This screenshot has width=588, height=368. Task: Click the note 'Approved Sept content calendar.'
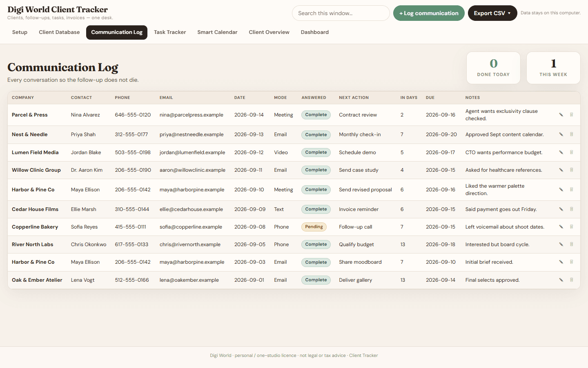[505, 135]
